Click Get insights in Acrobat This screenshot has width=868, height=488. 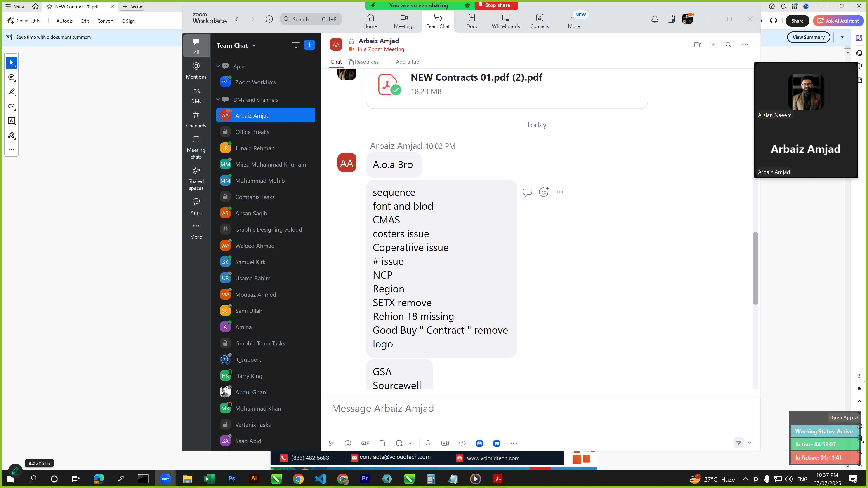click(x=24, y=21)
